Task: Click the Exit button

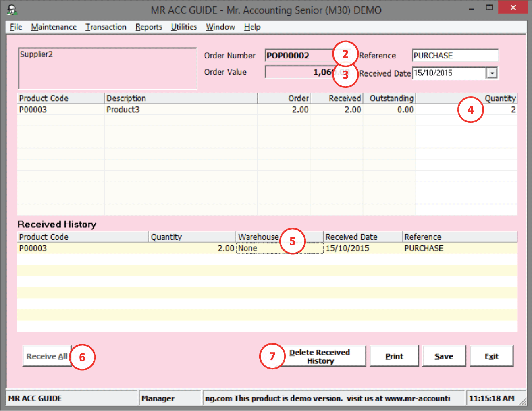Action: point(492,356)
